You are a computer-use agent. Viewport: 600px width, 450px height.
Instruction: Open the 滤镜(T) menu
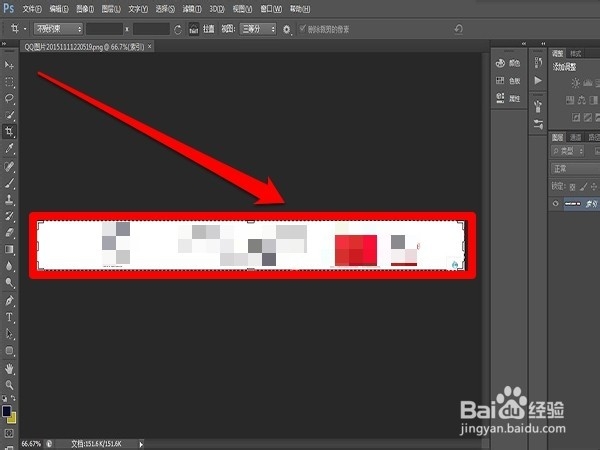[191, 9]
